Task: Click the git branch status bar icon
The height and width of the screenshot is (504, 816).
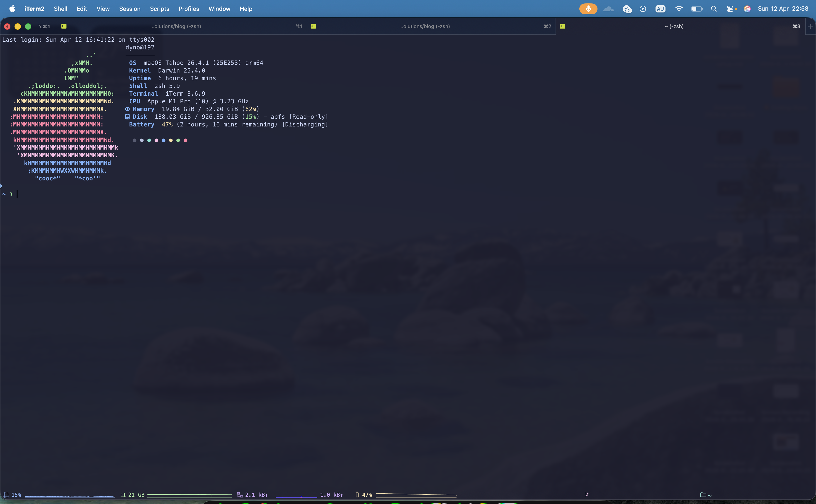Action: pos(587,495)
